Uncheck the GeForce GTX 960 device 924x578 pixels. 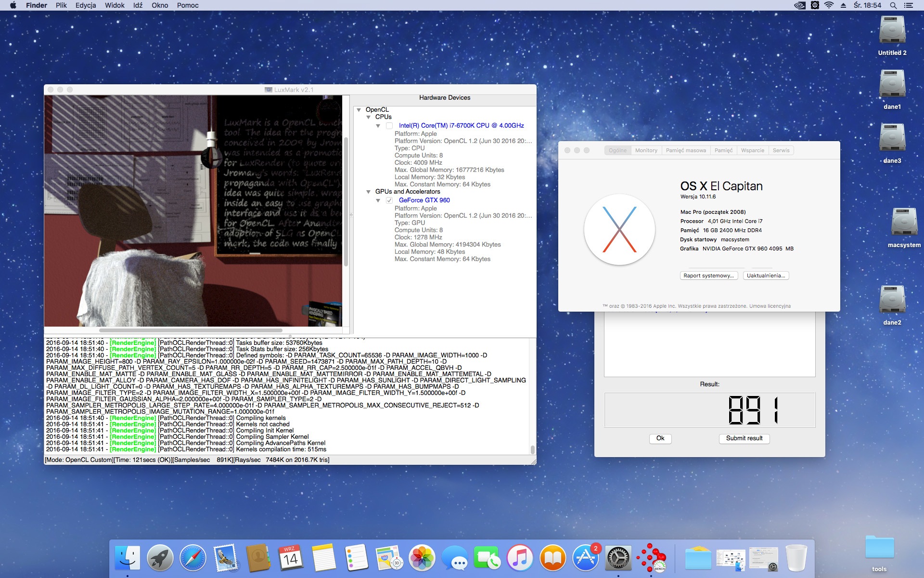click(x=389, y=200)
